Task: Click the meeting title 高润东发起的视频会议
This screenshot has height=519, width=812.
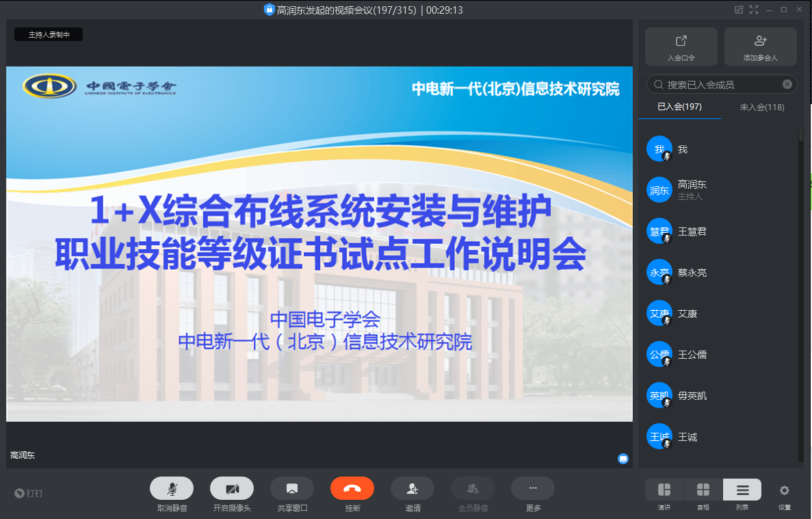Action: [x=323, y=10]
